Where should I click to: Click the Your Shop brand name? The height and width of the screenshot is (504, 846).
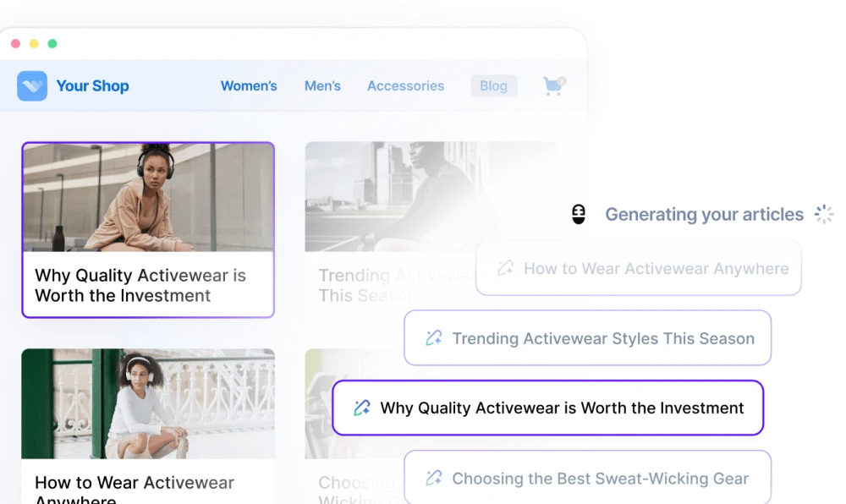(92, 85)
